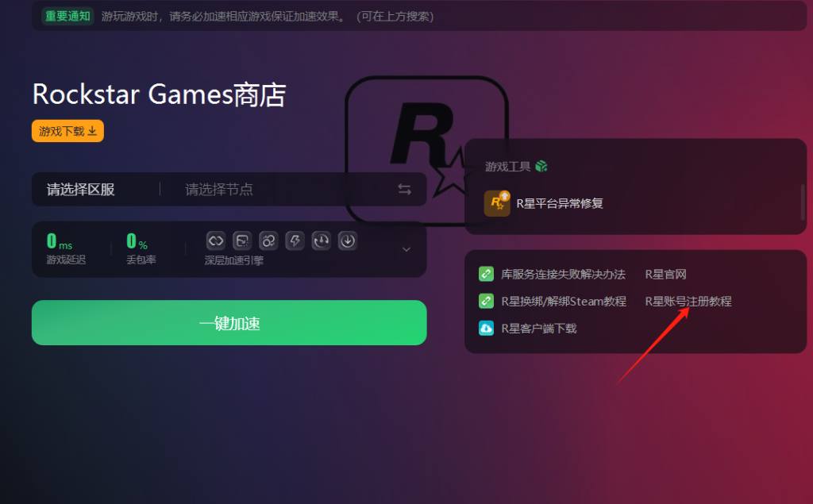Click link icon beside 库服务连接失败解决办法
The height and width of the screenshot is (504, 813).
click(x=486, y=274)
